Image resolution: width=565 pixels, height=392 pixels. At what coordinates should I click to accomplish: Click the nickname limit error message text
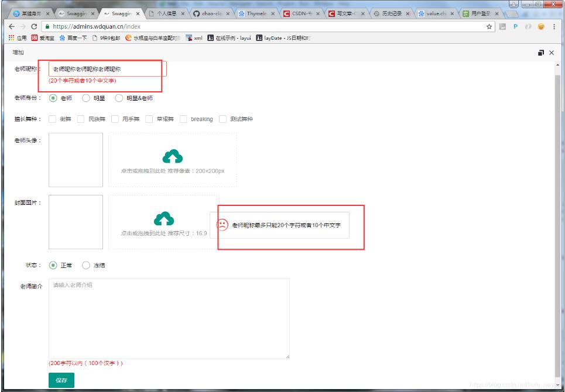coord(286,225)
